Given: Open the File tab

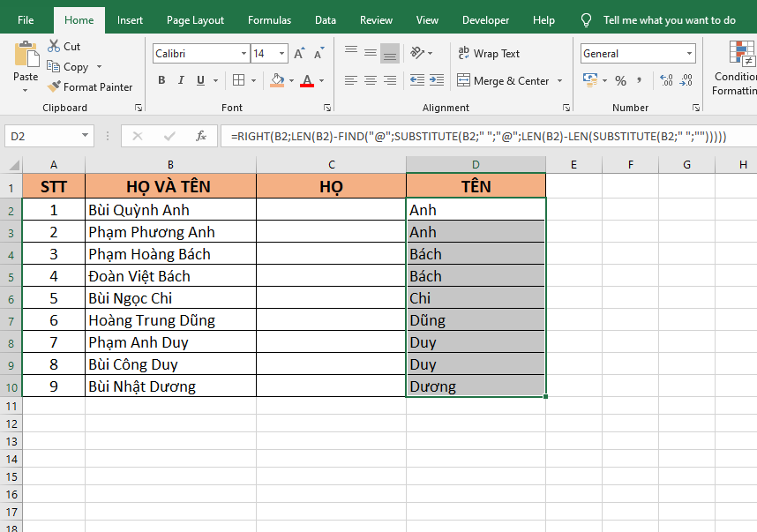Looking at the screenshot, I should (x=26, y=20).
